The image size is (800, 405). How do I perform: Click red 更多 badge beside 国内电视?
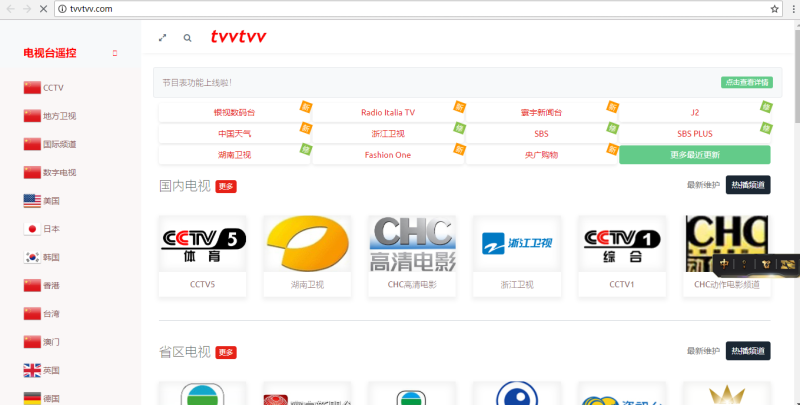226,186
